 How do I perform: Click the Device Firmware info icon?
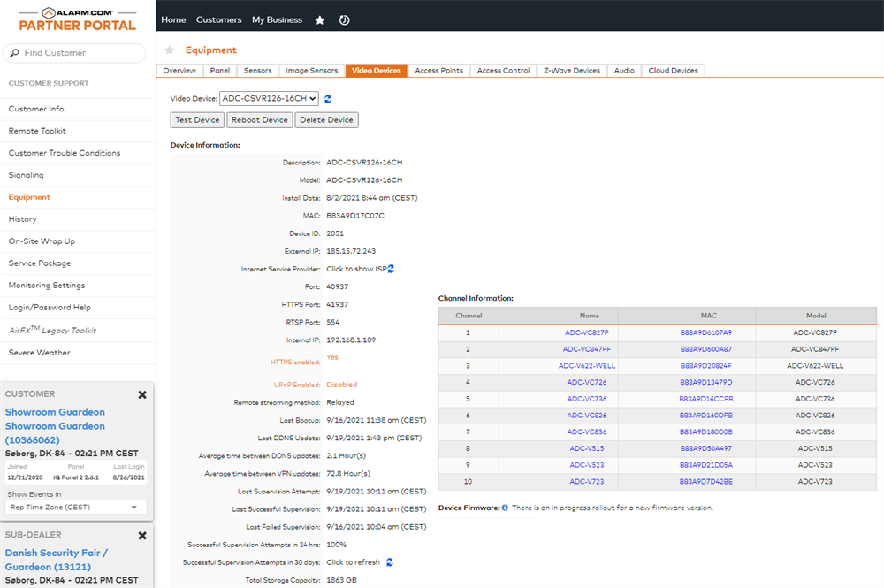pyautogui.click(x=505, y=508)
